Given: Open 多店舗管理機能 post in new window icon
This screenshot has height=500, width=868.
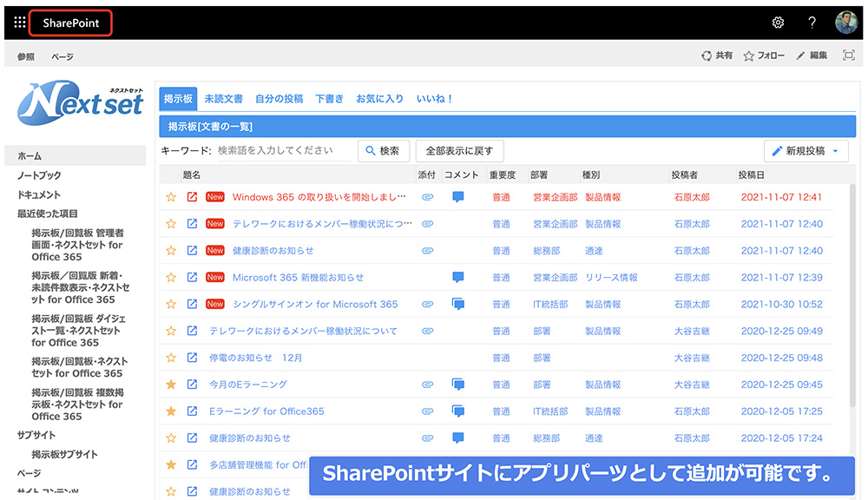Looking at the screenshot, I should [x=192, y=464].
